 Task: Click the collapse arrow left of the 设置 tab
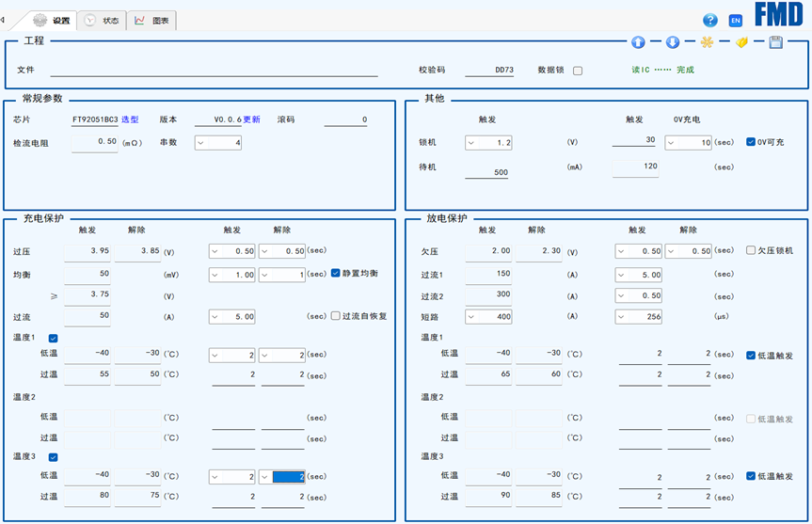click(3, 20)
